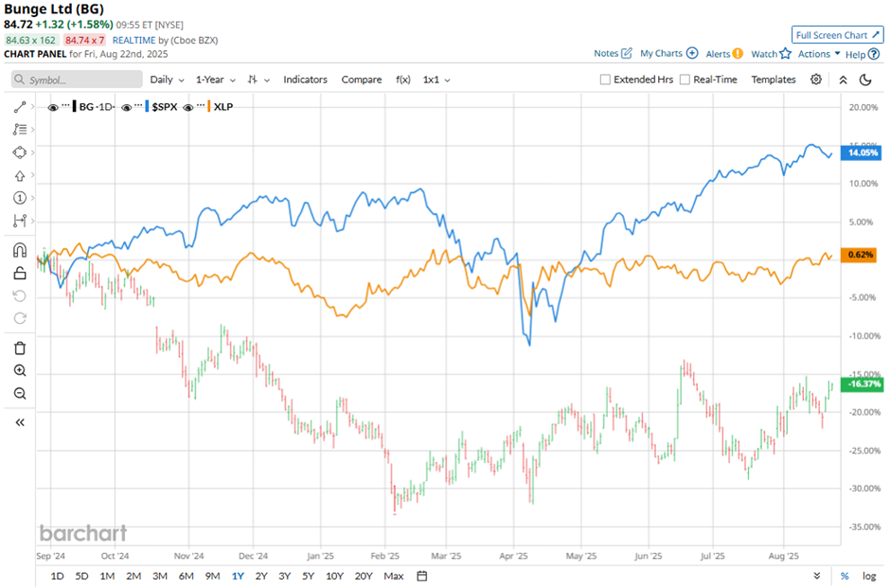Screen dimensions: 890x588
Task: Toggle percent scale mode
Action: pyautogui.click(x=845, y=576)
